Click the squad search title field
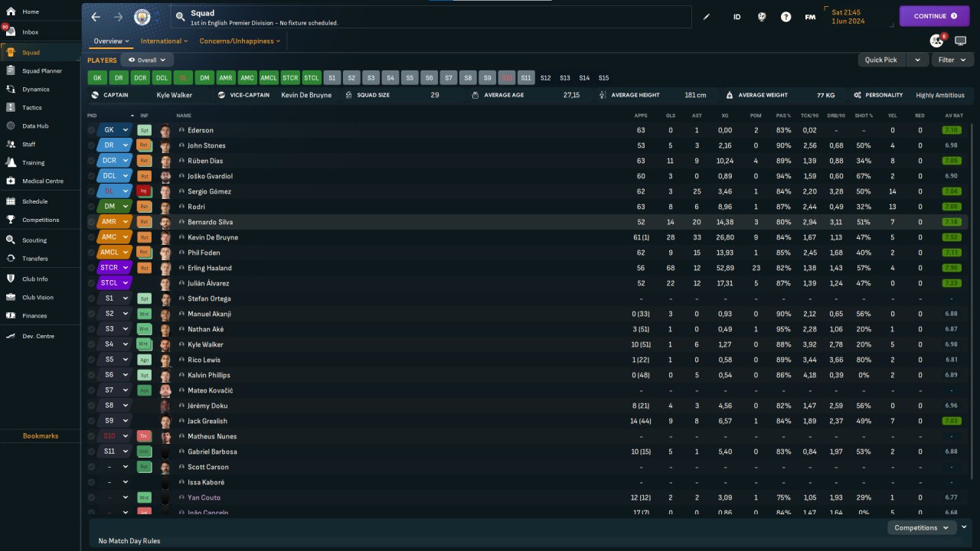980x551 pixels. click(431, 17)
